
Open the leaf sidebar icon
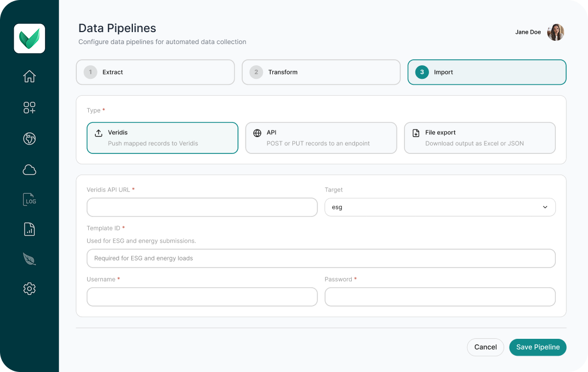tap(29, 259)
